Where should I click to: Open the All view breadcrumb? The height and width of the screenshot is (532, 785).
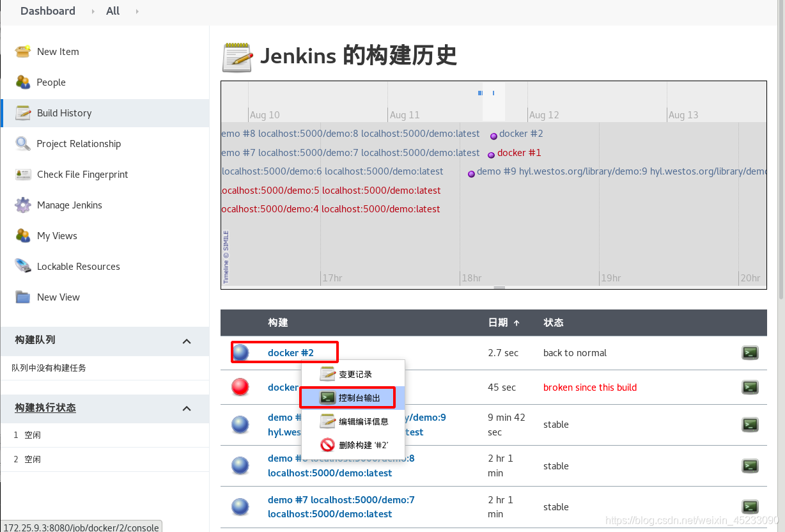pos(113,11)
